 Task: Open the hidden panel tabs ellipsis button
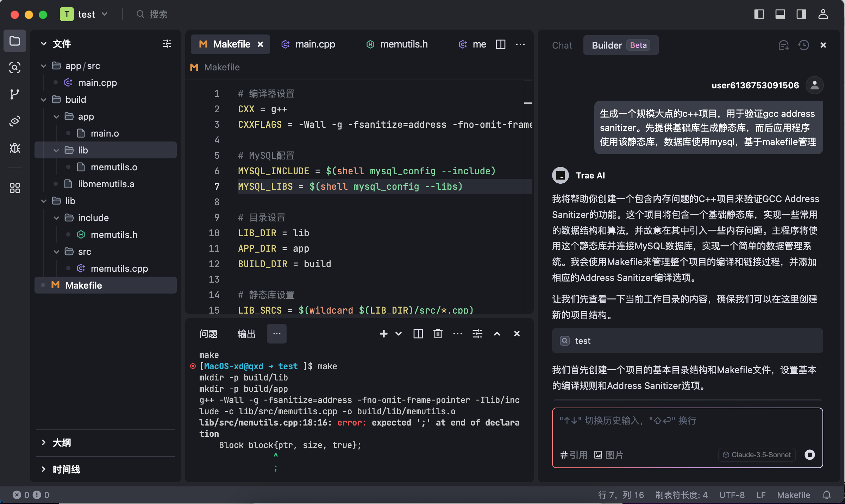point(277,334)
